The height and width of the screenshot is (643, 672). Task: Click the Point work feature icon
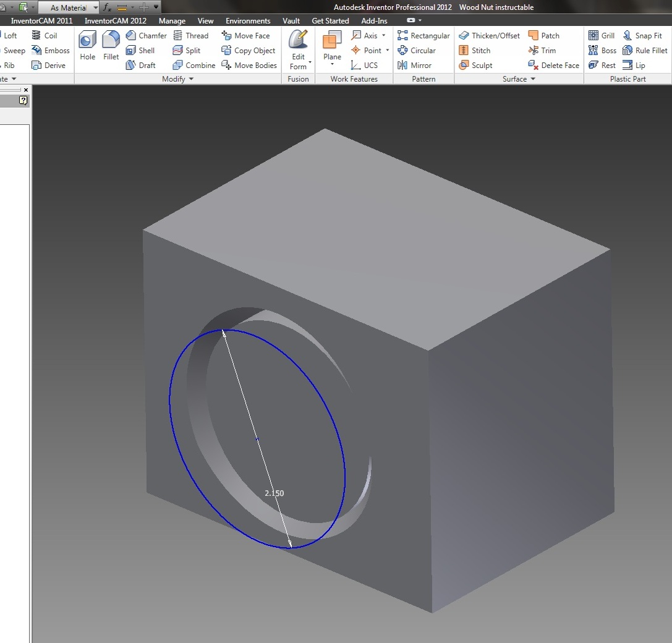coord(355,51)
